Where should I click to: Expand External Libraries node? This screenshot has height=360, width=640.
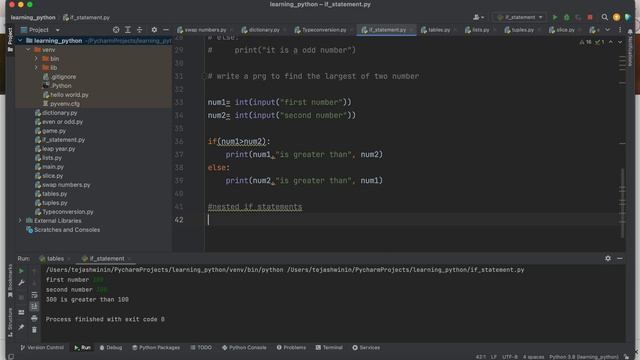coord(20,221)
